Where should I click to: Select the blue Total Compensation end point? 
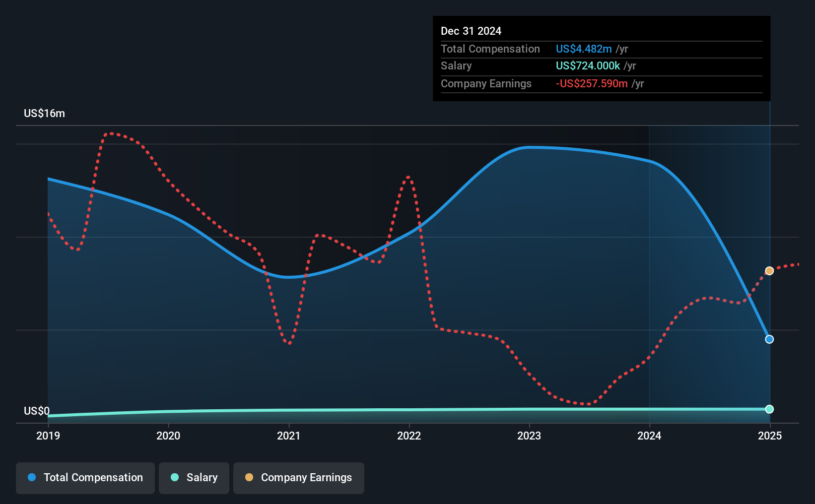[769, 339]
